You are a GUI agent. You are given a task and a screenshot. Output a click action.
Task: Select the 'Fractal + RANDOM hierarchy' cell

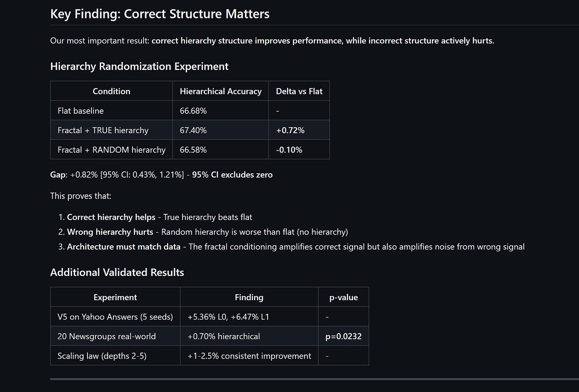point(111,149)
